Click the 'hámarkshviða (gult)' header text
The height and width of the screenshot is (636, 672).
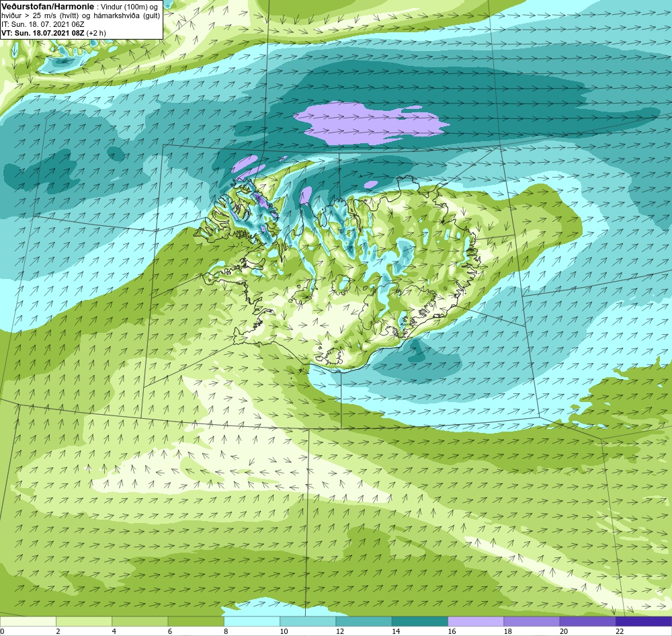click(x=127, y=15)
